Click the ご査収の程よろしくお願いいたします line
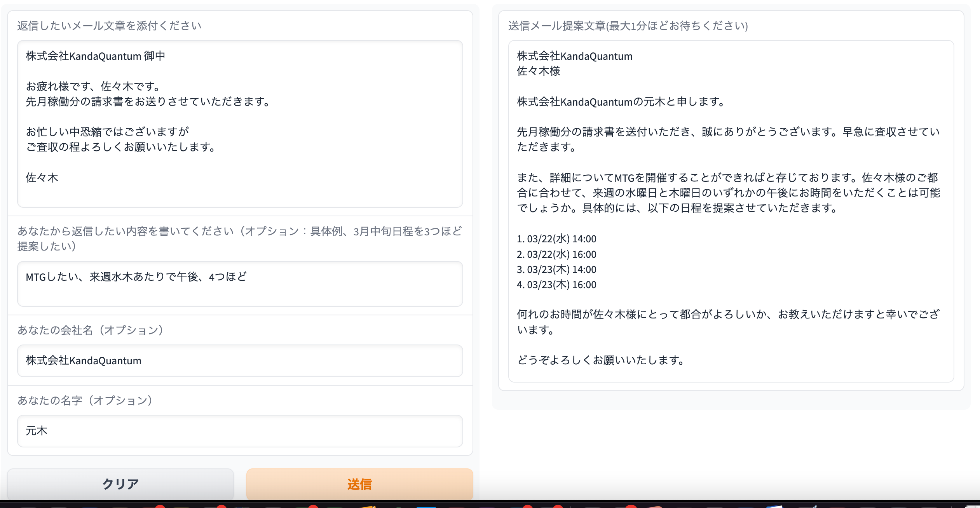The width and height of the screenshot is (980, 508). [120, 147]
